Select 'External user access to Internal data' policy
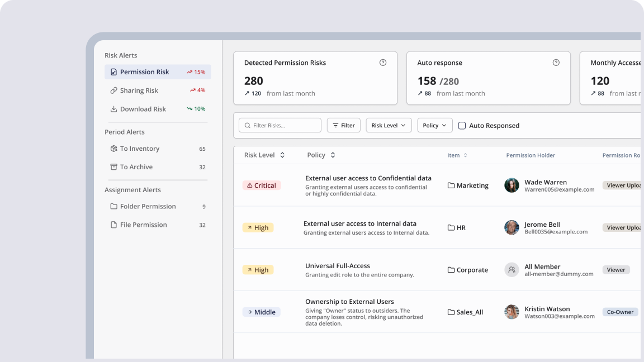Image resolution: width=644 pixels, height=362 pixels. (360, 223)
